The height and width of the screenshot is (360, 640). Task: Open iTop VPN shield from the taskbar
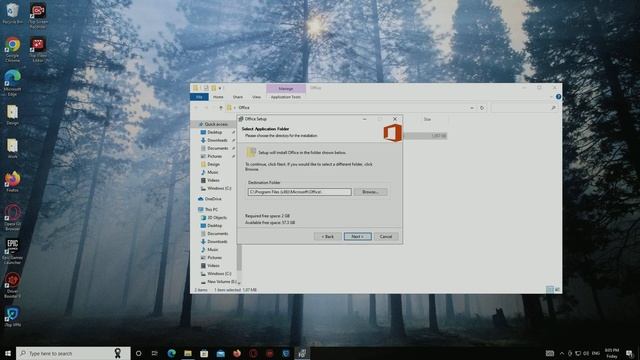click(x=286, y=353)
